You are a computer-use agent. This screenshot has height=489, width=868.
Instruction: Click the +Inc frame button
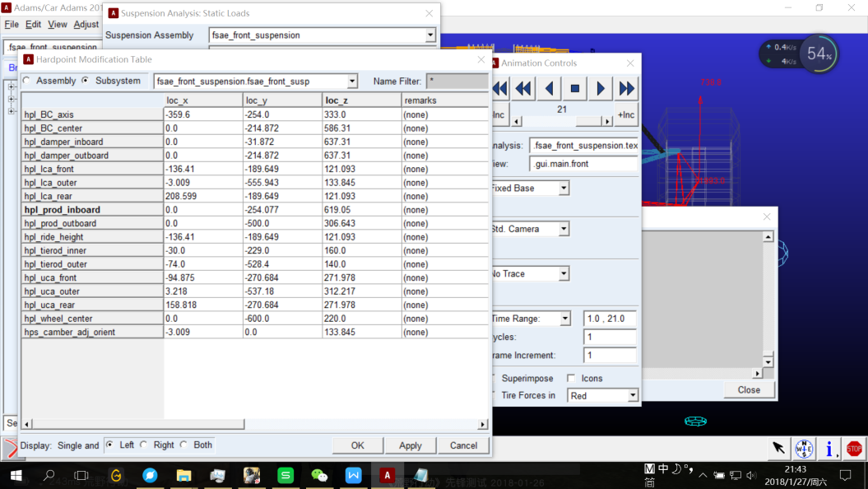point(626,114)
